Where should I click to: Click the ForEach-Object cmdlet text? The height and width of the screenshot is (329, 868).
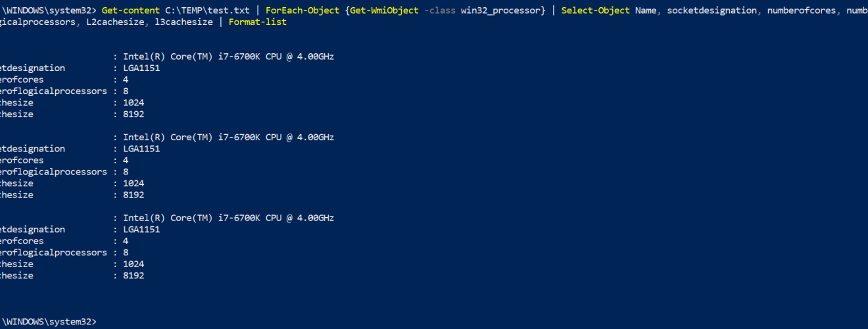(x=302, y=11)
